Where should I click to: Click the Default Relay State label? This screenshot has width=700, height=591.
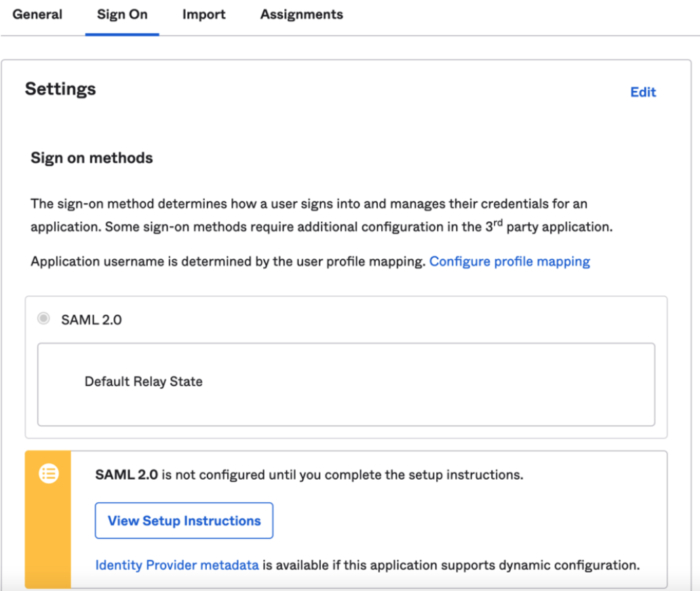[144, 381]
